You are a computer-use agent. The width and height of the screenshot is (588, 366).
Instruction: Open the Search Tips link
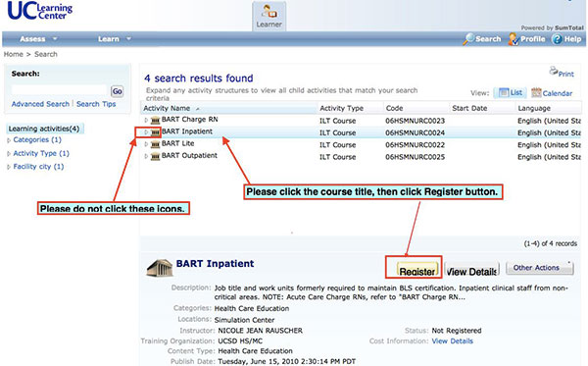[96, 104]
